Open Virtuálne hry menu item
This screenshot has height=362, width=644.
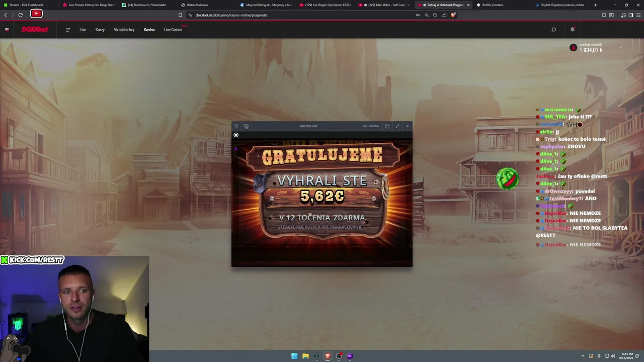click(124, 30)
